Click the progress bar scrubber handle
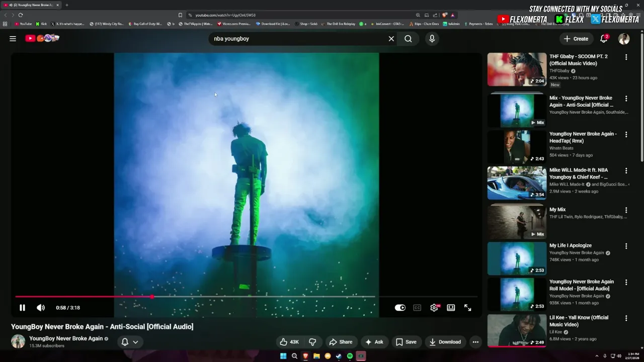Screen dimensions: 644x362 point(152,297)
